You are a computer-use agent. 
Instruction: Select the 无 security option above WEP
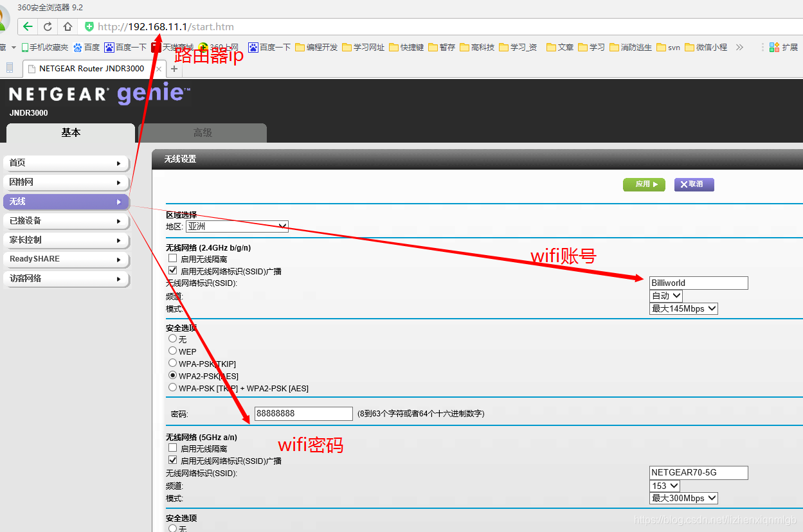(x=172, y=339)
